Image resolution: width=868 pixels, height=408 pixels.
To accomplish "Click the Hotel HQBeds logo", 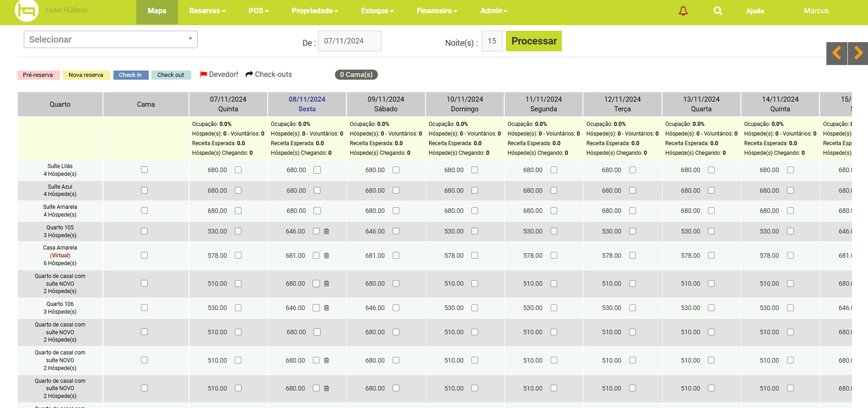I will pos(27,11).
